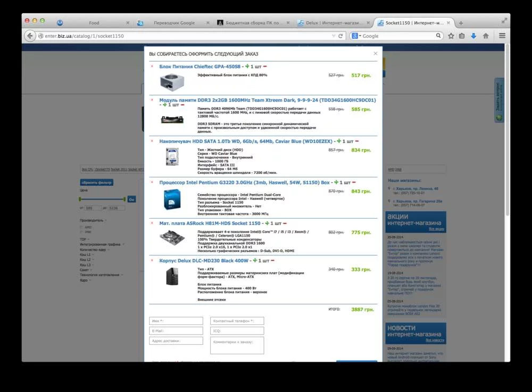This screenshot has width=532, height=392.
Task: Open the Блок Питания Chieftec GPA-450S8 link
Action: (199, 66)
